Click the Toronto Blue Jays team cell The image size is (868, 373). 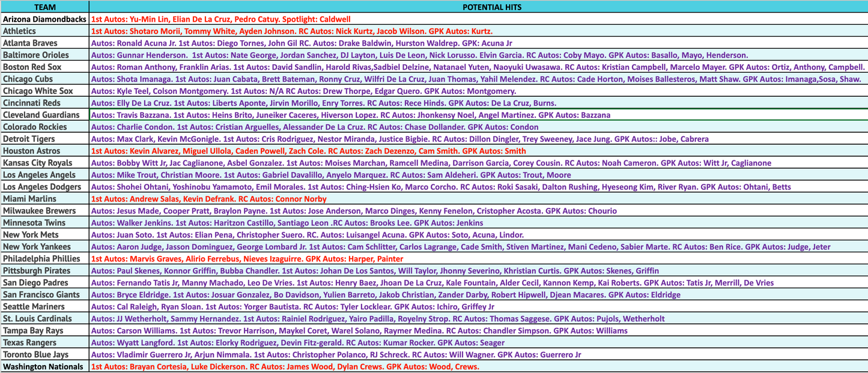click(x=44, y=355)
